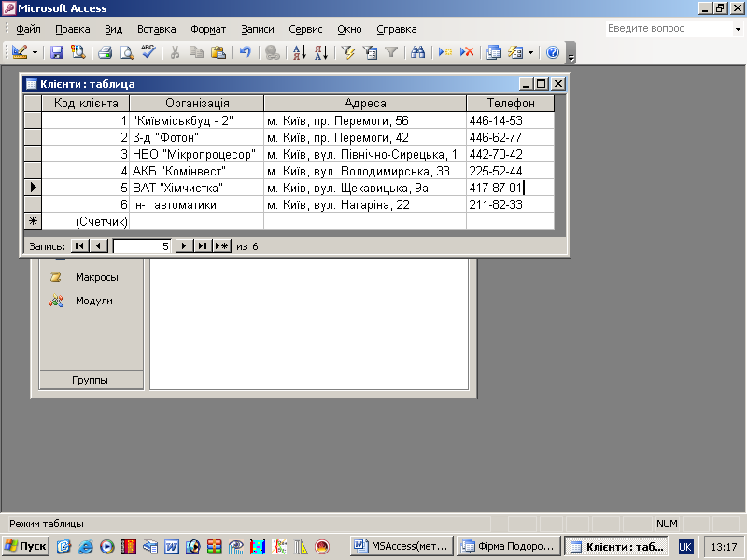Open the Сервис menu
This screenshot has height=560, width=747.
point(305,29)
